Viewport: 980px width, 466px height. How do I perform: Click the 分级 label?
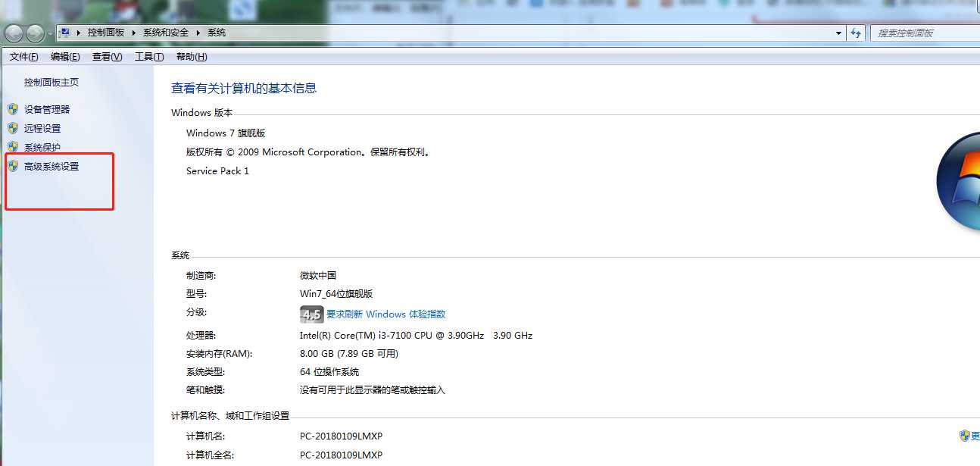click(196, 312)
